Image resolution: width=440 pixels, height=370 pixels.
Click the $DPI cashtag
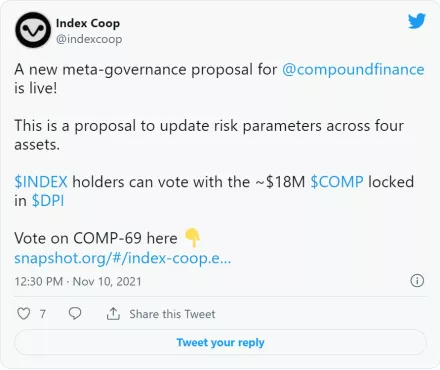click(x=48, y=201)
